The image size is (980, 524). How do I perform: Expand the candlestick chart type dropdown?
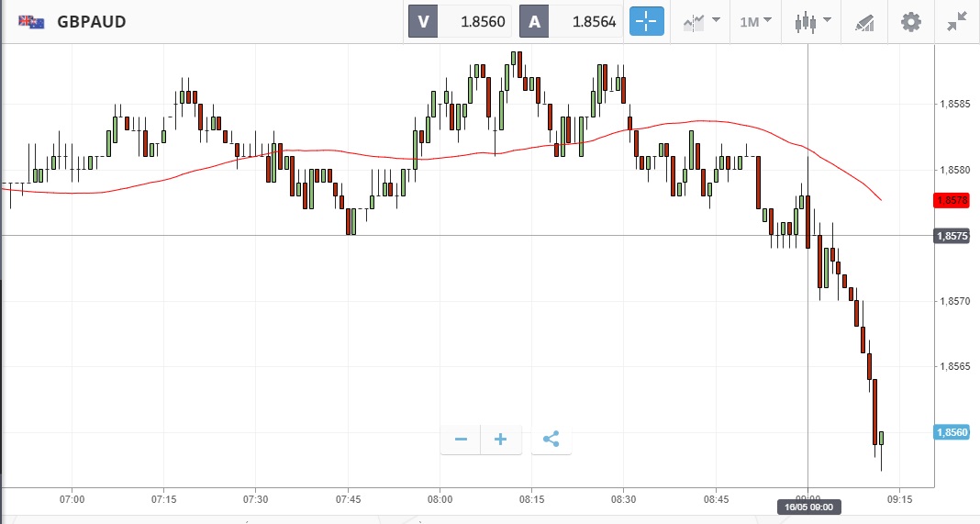click(x=813, y=21)
